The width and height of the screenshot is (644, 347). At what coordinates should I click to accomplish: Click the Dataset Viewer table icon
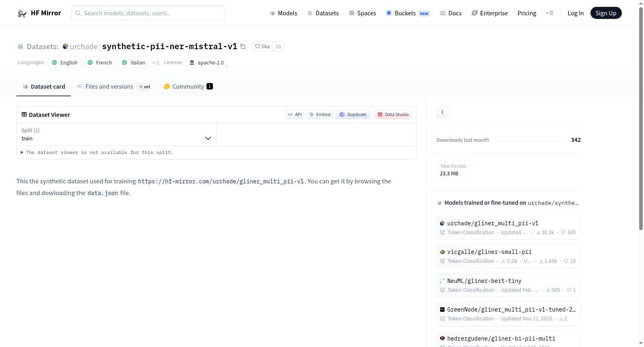point(24,114)
